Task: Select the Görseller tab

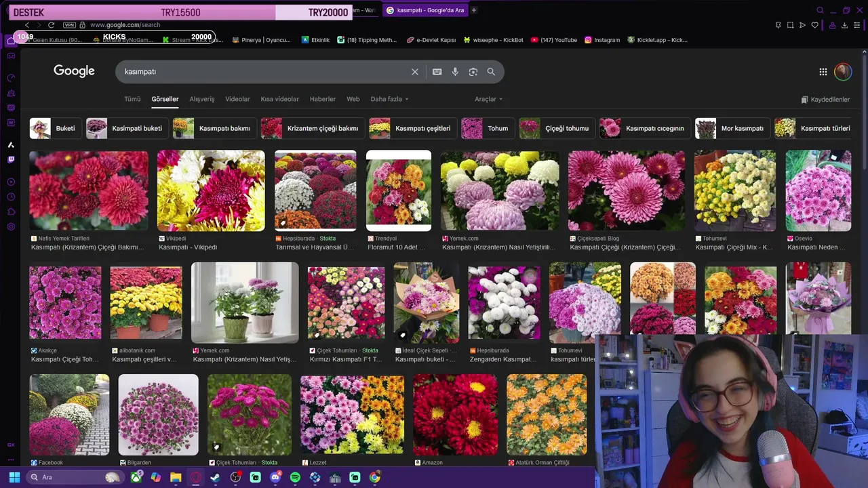Action: tap(165, 99)
